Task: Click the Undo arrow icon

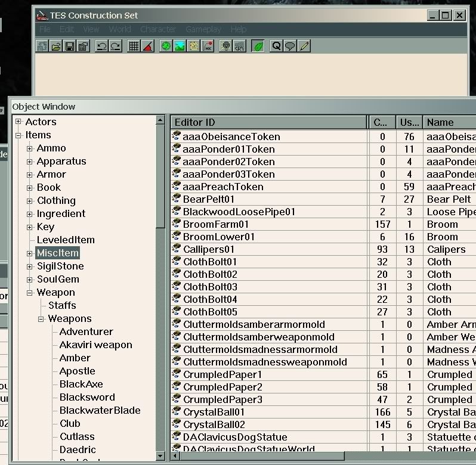Action: click(x=101, y=46)
